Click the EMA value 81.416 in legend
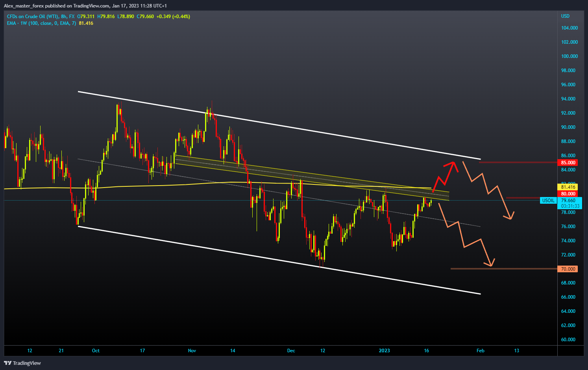588x370 pixels. click(86, 23)
